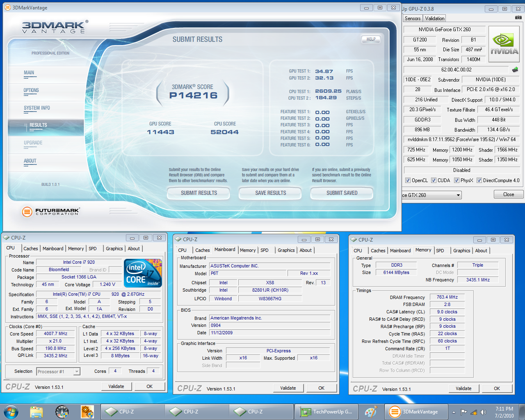Toggle the PhysX checkbox
This screenshot has width=525, height=420.
click(457, 180)
